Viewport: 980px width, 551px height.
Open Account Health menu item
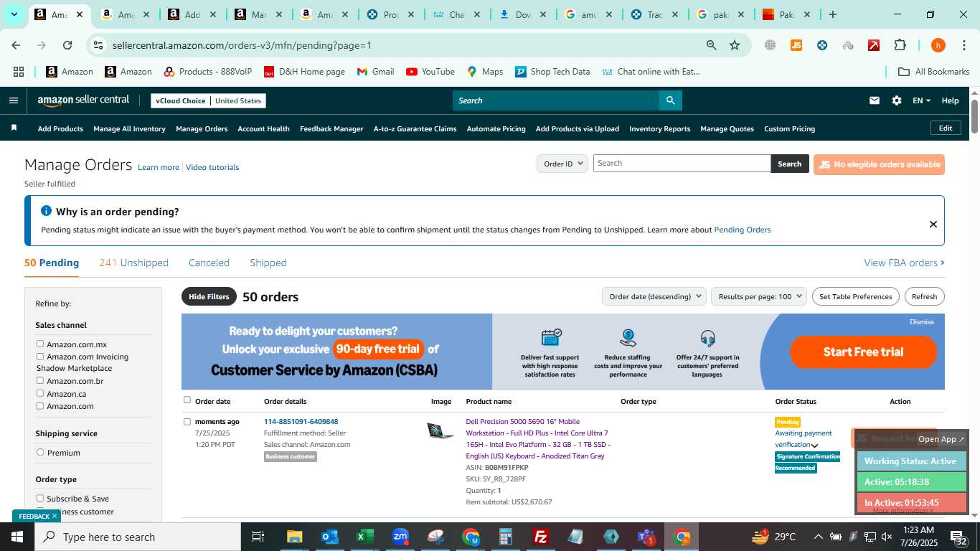coord(263,128)
